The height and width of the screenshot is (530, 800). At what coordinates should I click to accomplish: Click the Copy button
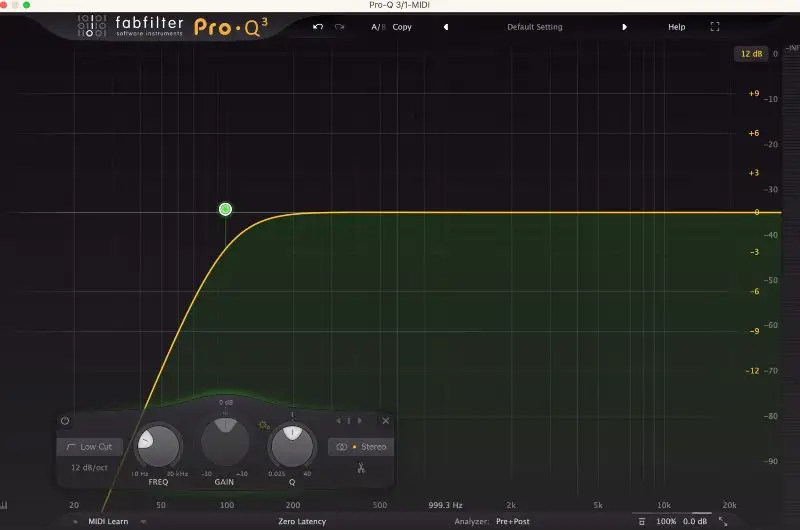[x=402, y=27]
